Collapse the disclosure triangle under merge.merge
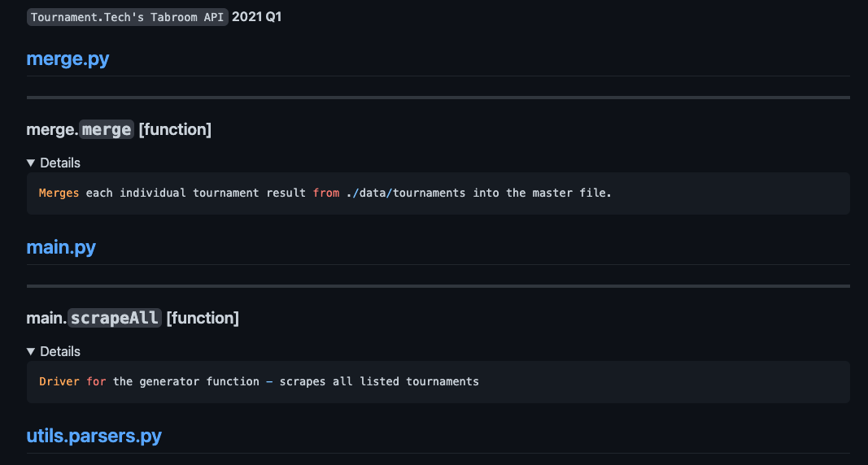The width and height of the screenshot is (868, 465). [31, 163]
